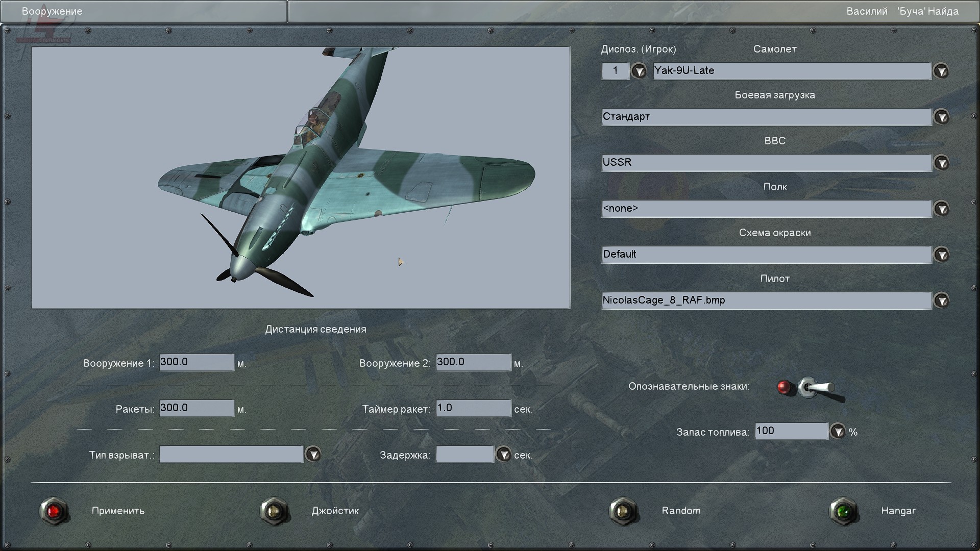The width and height of the screenshot is (980, 551).
Task: Click the Вооружение 1 convergence field
Action: 197,362
